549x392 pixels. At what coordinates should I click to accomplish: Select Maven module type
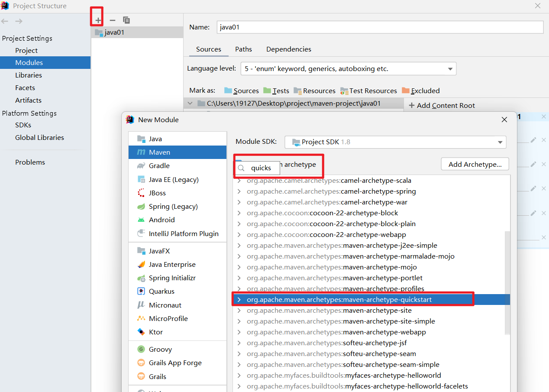point(178,152)
